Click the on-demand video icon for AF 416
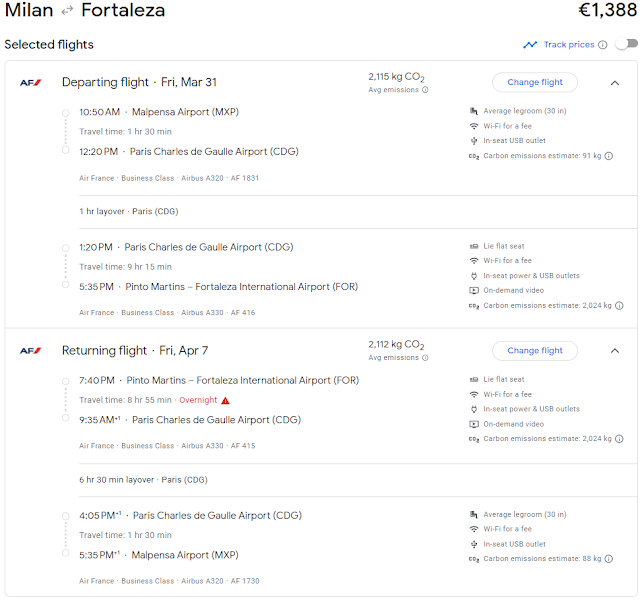Viewport: 640px width, 600px height. (x=473, y=291)
